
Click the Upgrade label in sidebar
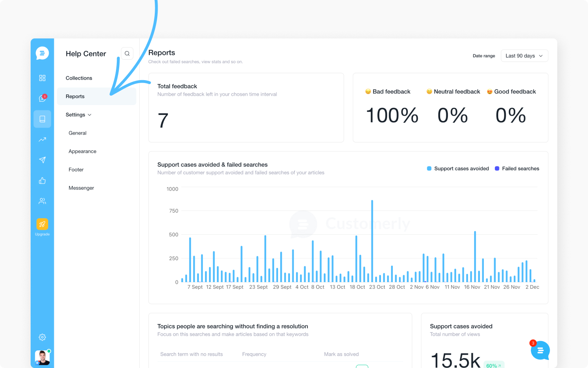click(42, 234)
